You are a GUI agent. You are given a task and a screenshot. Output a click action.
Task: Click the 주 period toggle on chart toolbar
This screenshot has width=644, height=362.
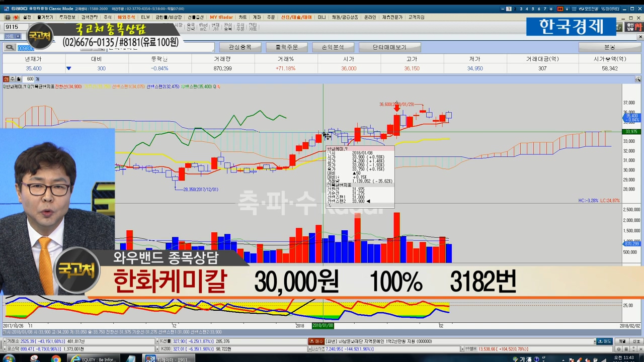point(13,79)
